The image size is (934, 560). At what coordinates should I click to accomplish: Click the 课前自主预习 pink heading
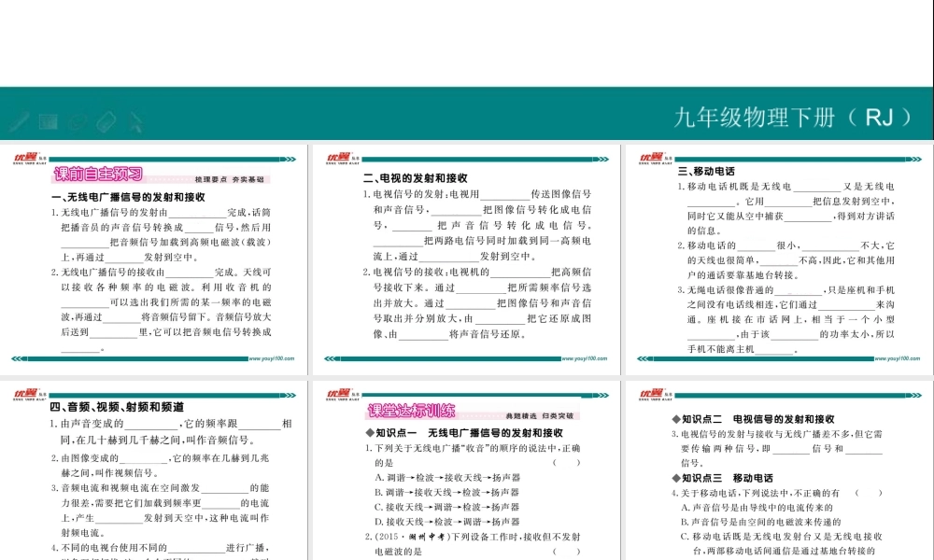97,174
